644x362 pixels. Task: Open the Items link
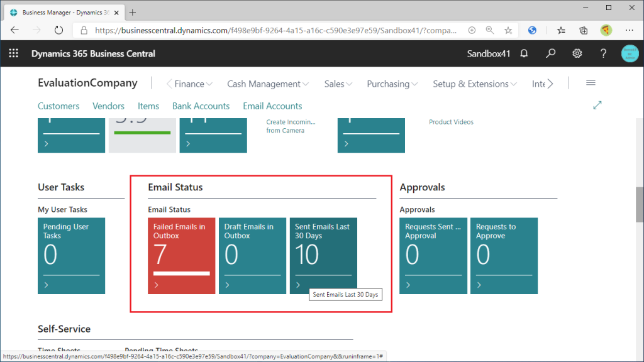point(148,106)
